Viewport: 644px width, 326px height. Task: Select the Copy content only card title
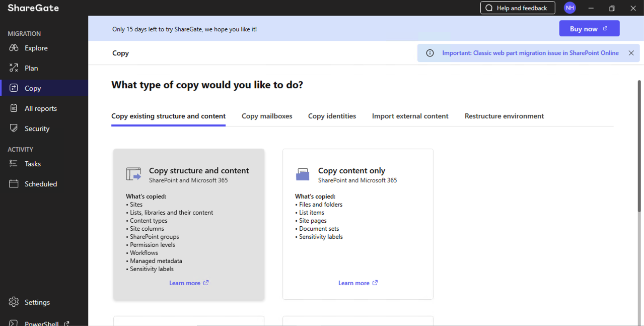351,171
